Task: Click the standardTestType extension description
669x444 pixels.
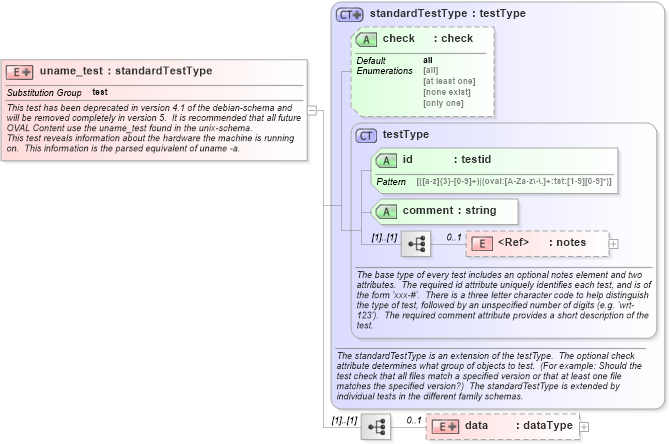Action: (489, 376)
